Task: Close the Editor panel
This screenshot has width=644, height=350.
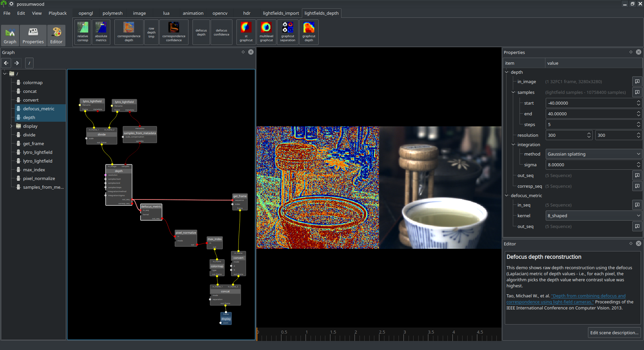Action: click(639, 243)
